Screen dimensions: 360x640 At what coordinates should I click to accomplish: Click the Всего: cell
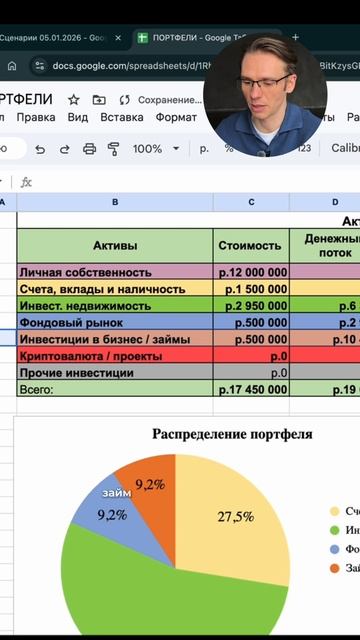tap(115, 389)
